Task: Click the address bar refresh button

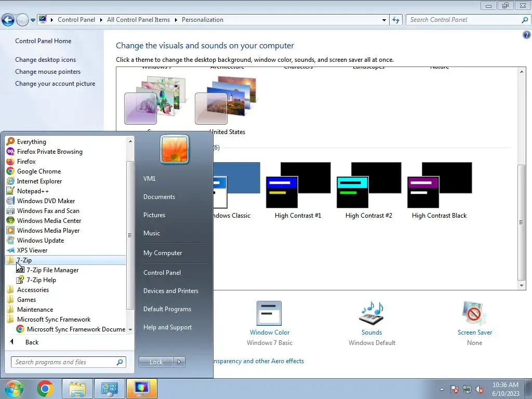Action: (396, 20)
